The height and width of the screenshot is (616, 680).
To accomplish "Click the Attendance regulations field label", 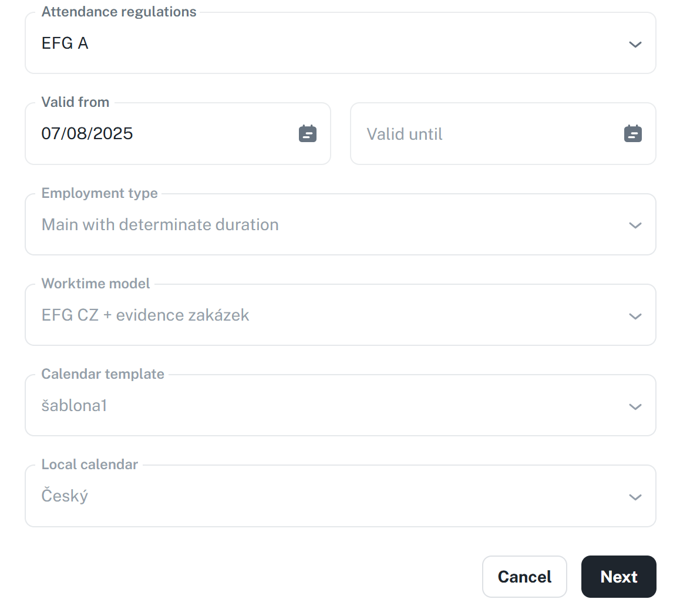I will coord(119,12).
